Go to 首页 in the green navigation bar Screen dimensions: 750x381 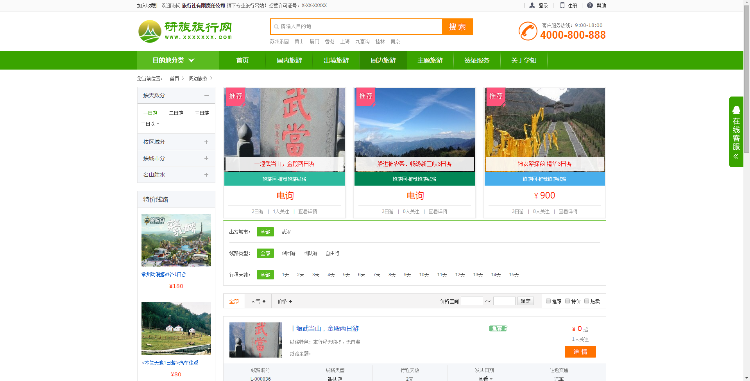click(243, 60)
